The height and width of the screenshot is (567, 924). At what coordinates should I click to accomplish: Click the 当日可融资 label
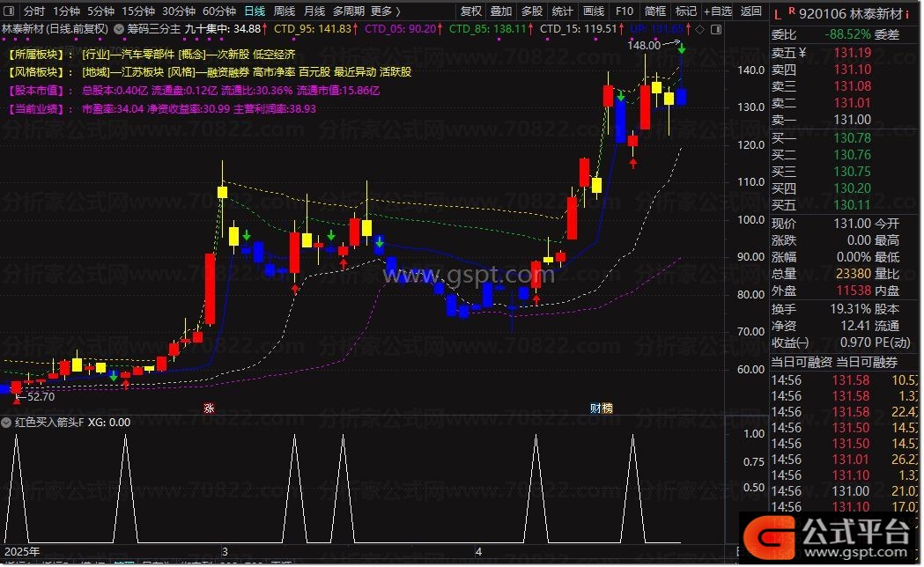click(802, 362)
